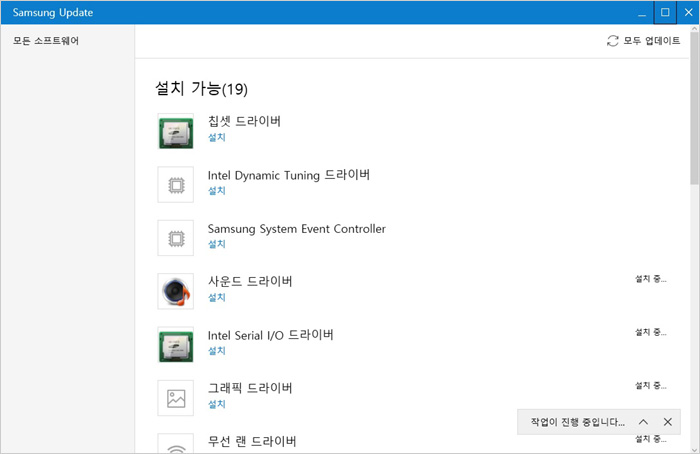Click the 칩셋 드라이버 title
This screenshot has height=454, width=700.
pos(244,121)
